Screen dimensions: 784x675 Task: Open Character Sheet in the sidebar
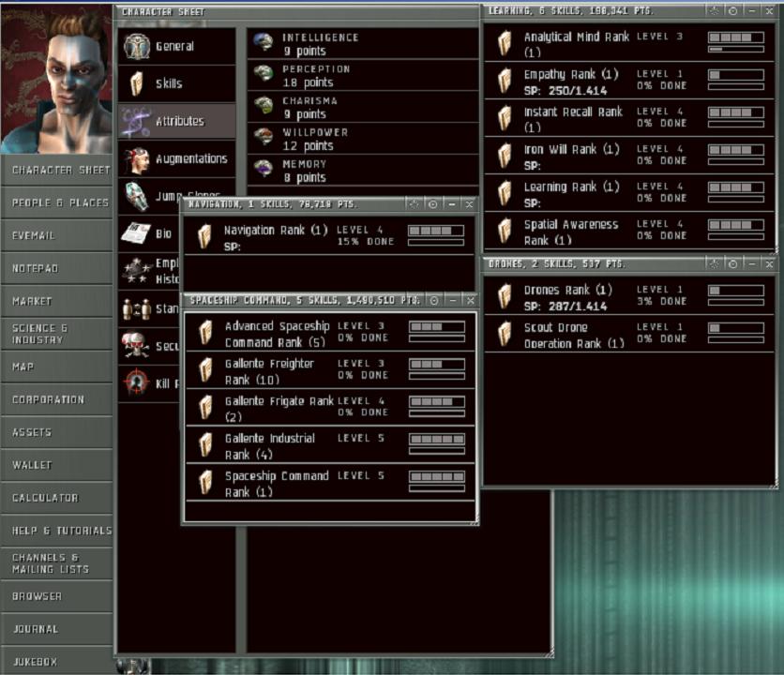[56, 170]
